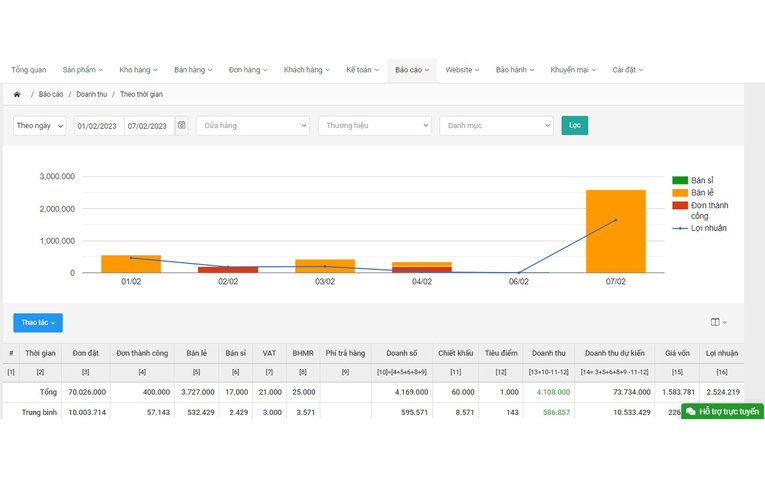
Task: Sort by Doanh thu dự kiến header
Action: [615, 353]
